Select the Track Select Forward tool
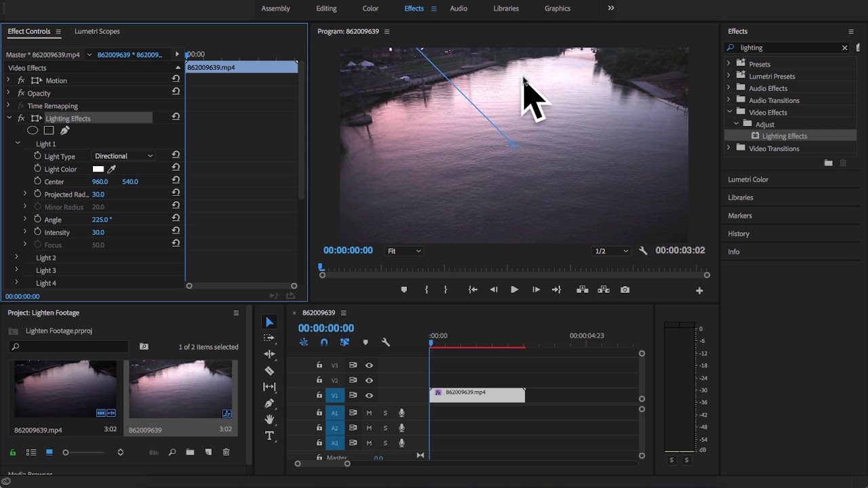Image resolution: width=868 pixels, height=488 pixels. pos(269,338)
